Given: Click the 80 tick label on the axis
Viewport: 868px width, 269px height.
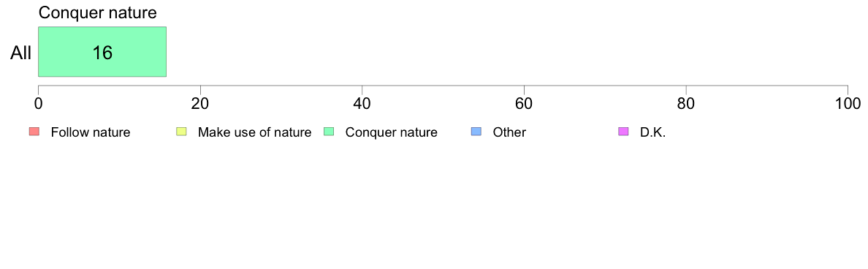Looking at the screenshot, I should pos(686,103).
